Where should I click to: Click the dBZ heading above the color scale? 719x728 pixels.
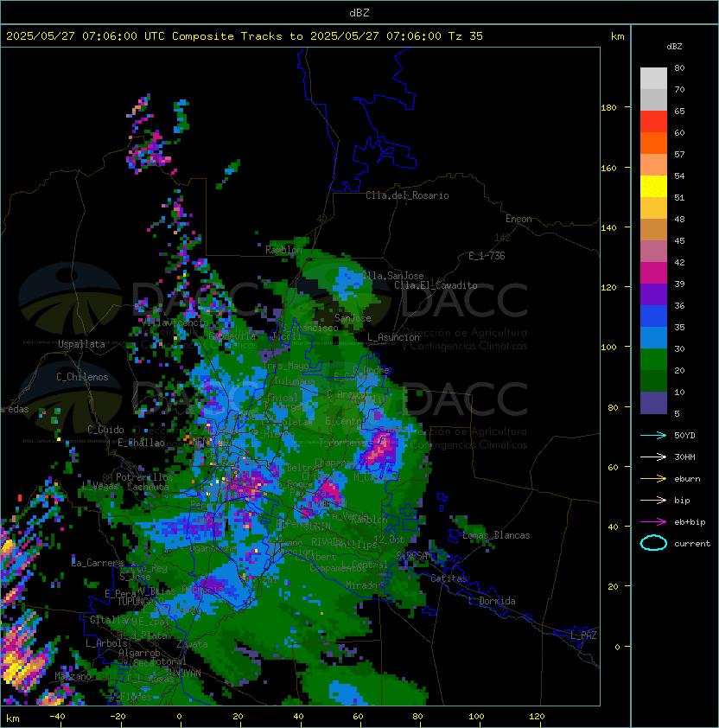tap(674, 47)
